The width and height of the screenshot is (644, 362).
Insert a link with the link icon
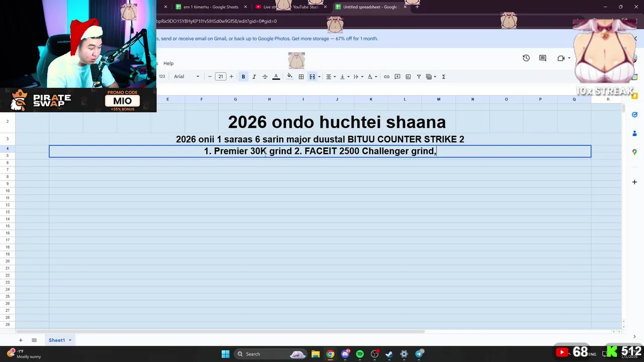pos(386,76)
